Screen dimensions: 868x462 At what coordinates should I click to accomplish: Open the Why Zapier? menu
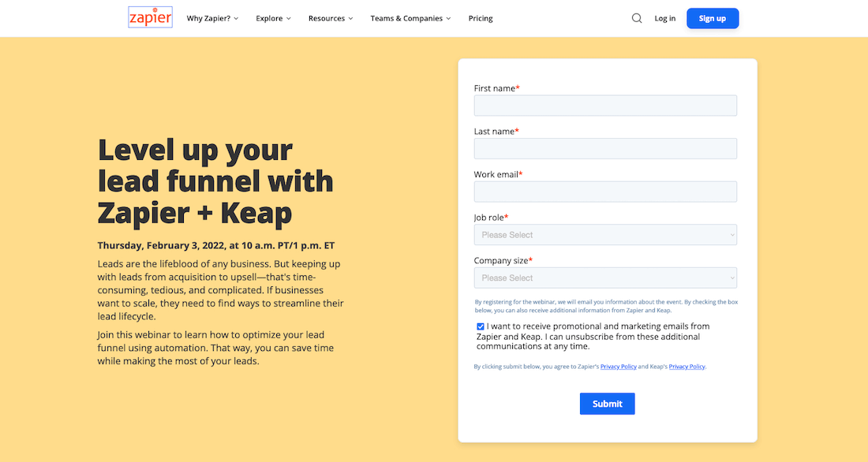click(x=212, y=18)
